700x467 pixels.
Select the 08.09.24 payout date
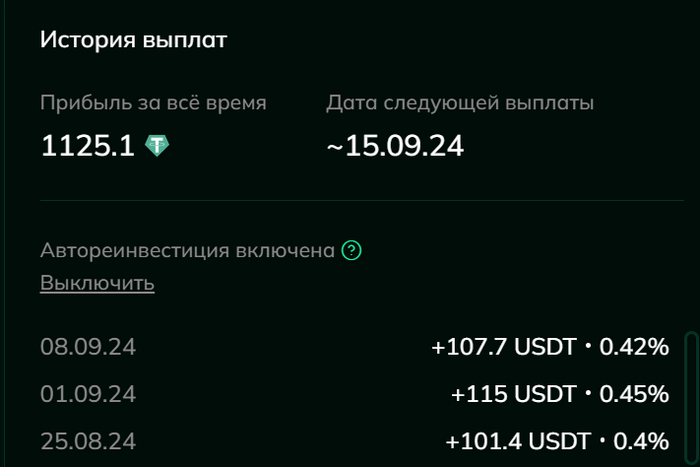click(88, 347)
